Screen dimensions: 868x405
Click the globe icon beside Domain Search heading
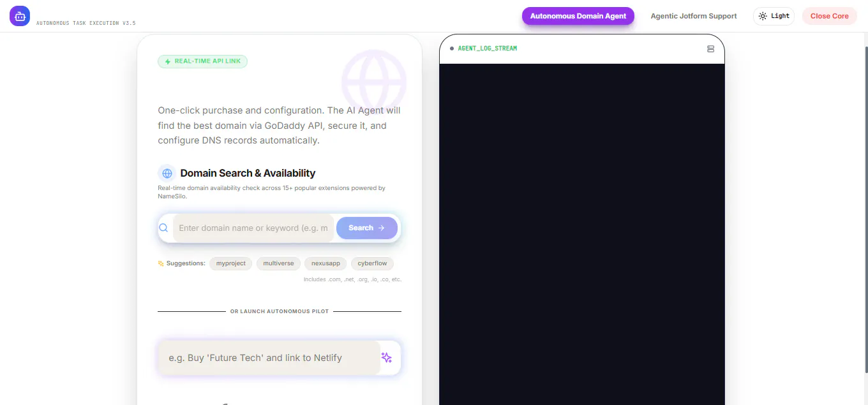[167, 173]
